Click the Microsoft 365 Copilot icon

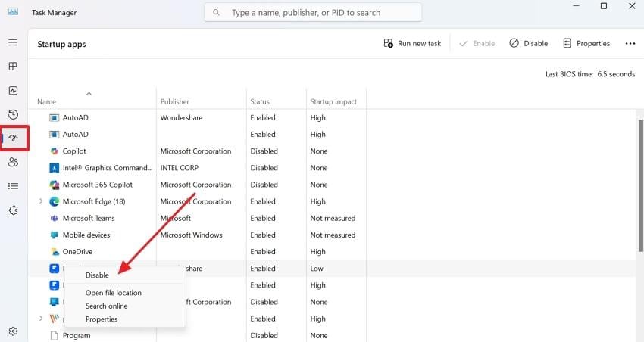pyautogui.click(x=54, y=185)
